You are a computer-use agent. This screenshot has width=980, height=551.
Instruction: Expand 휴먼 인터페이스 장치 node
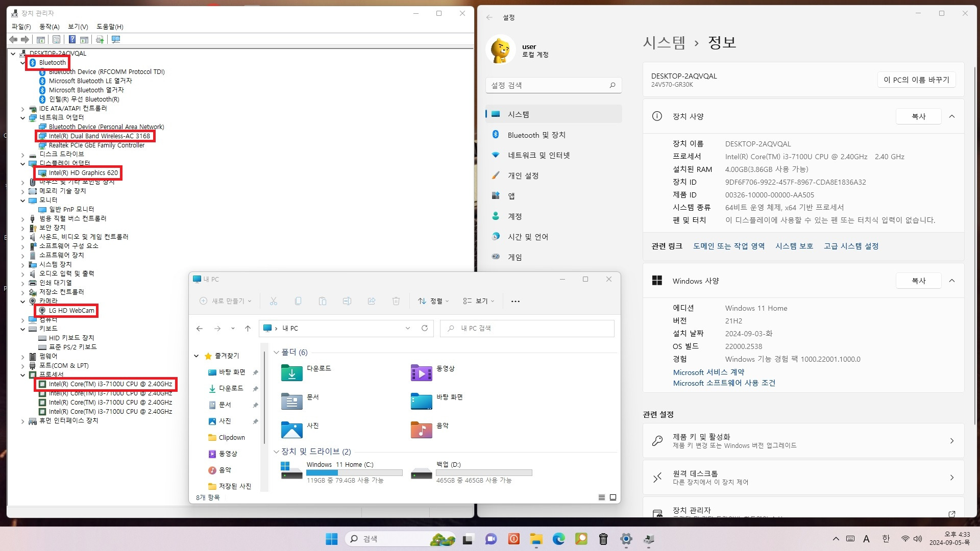22,421
